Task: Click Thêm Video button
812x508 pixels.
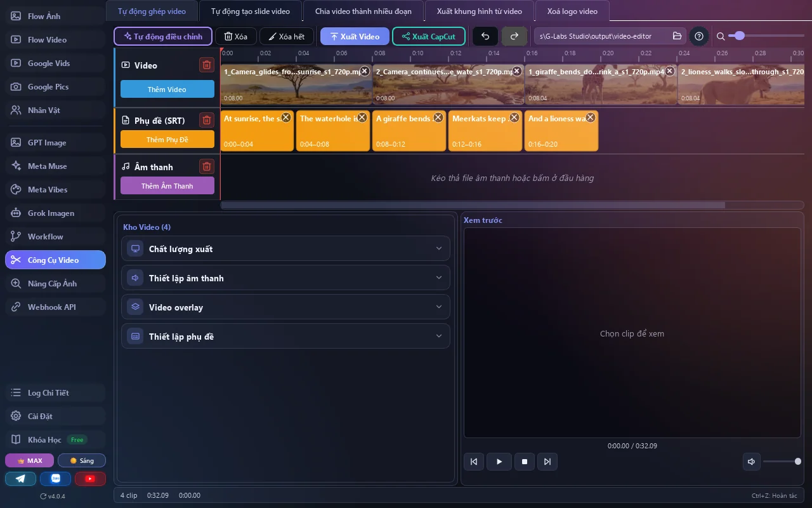Action: click(167, 89)
